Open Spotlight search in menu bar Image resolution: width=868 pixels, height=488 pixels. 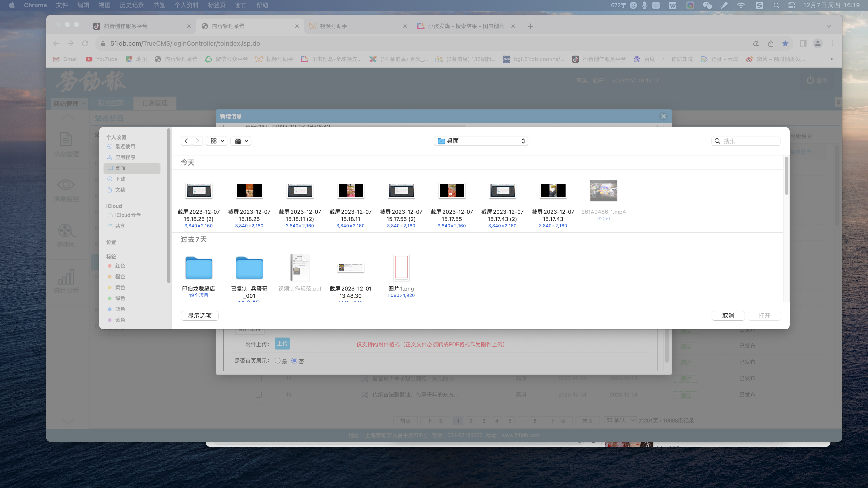pos(776,5)
